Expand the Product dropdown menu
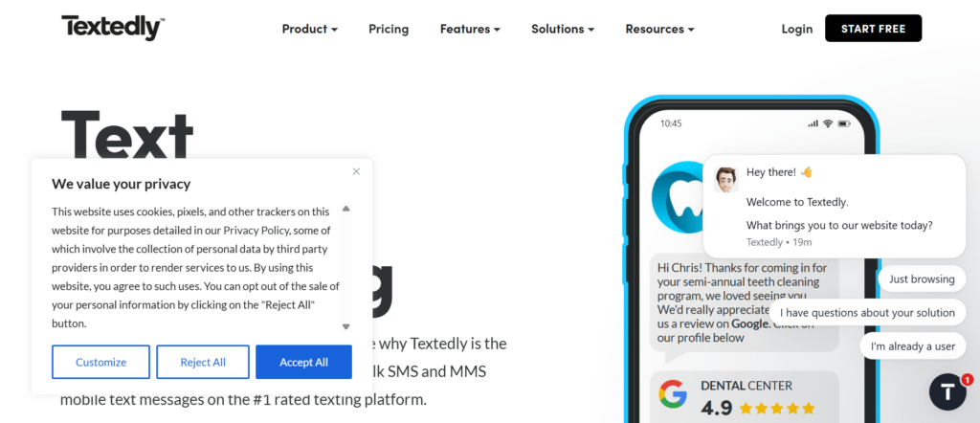980x423 pixels. pos(309,29)
